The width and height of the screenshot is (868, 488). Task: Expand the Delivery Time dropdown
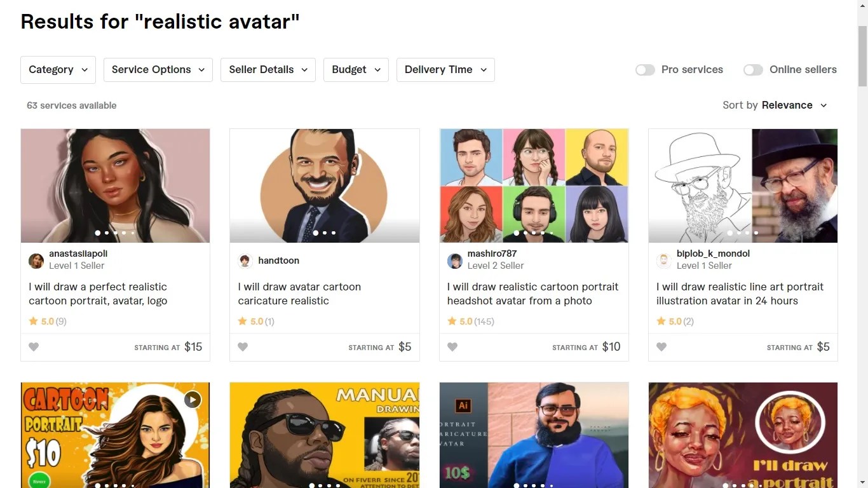pyautogui.click(x=445, y=70)
